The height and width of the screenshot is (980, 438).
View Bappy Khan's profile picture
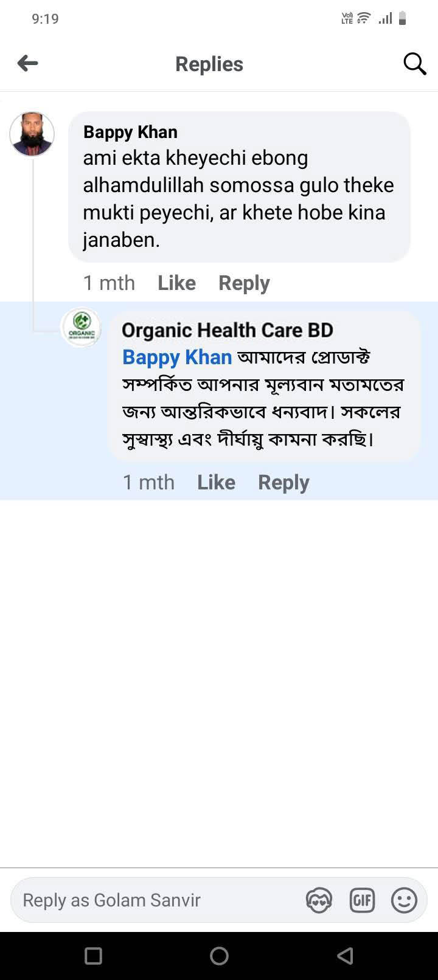(32, 134)
